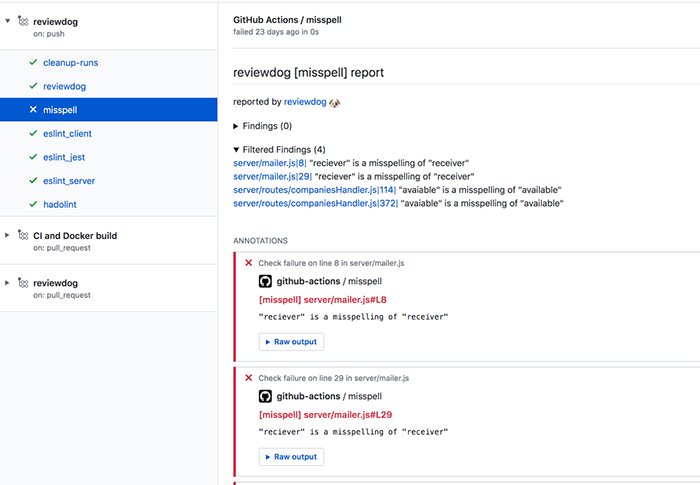This screenshot has width=700, height=485.
Task: Open the reviewdog job under push
Action: 64,87
